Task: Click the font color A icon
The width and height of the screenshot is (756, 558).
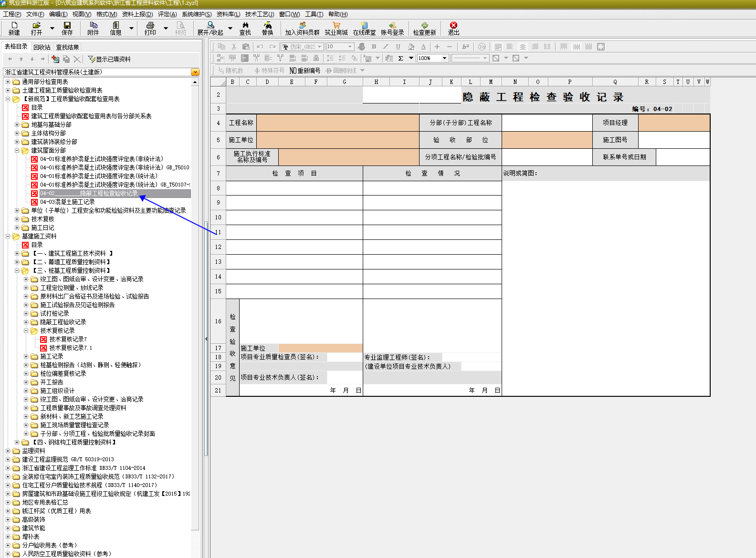Action: 423,47
